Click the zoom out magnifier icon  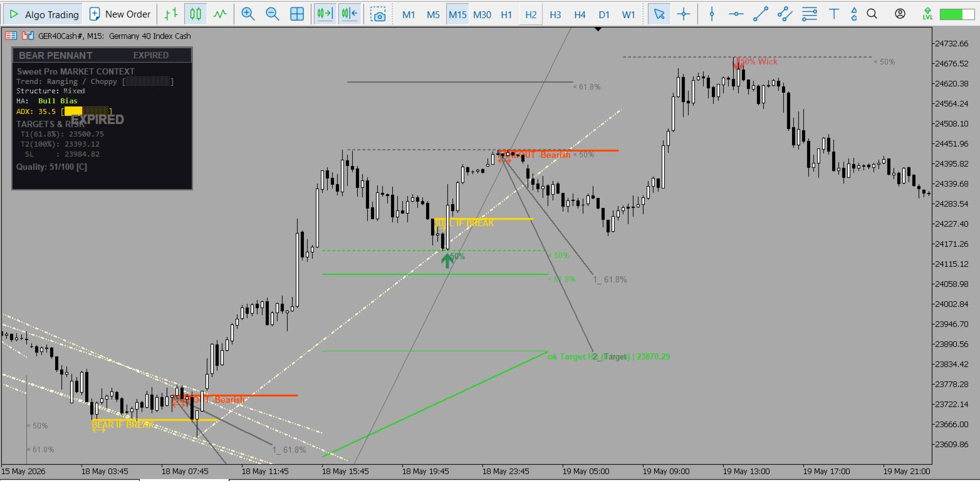point(272,14)
